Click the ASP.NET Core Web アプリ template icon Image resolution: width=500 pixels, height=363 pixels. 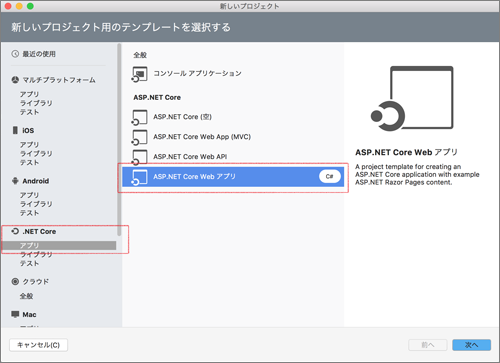coord(139,177)
